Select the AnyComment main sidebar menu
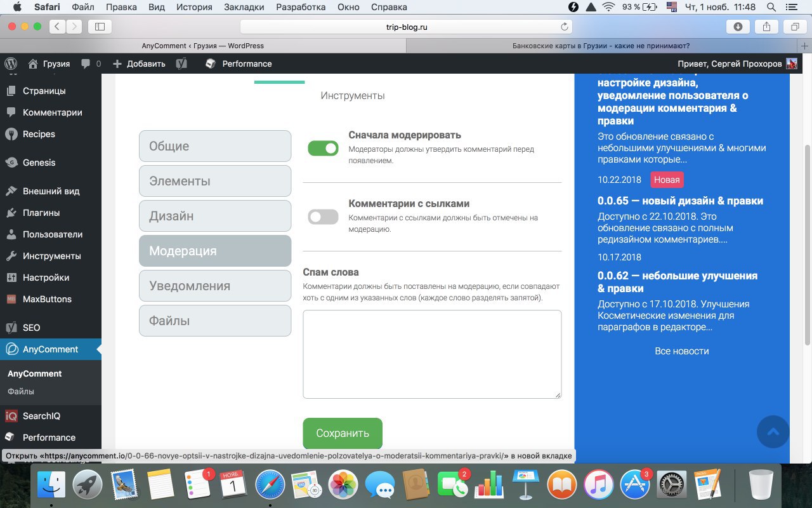Viewport: 812px width, 508px height. tap(51, 349)
